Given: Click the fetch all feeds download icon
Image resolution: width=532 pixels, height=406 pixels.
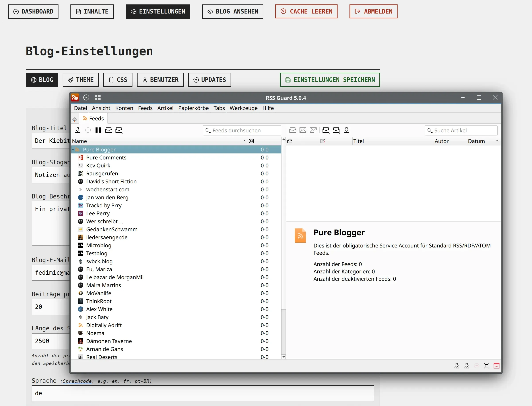Looking at the screenshot, I should (78, 130).
